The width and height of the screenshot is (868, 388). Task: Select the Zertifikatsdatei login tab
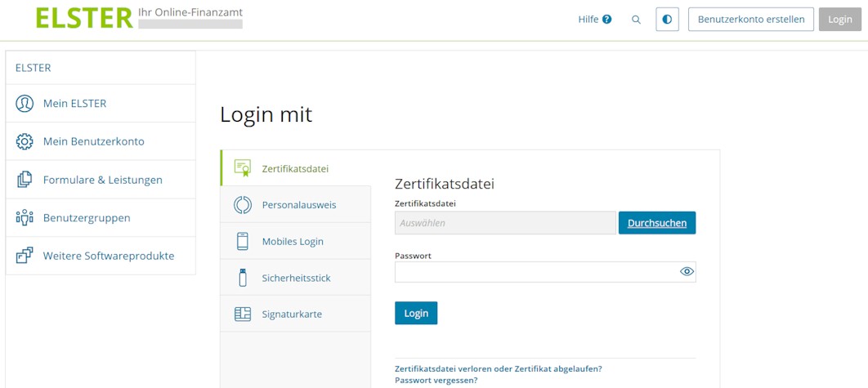(296, 168)
